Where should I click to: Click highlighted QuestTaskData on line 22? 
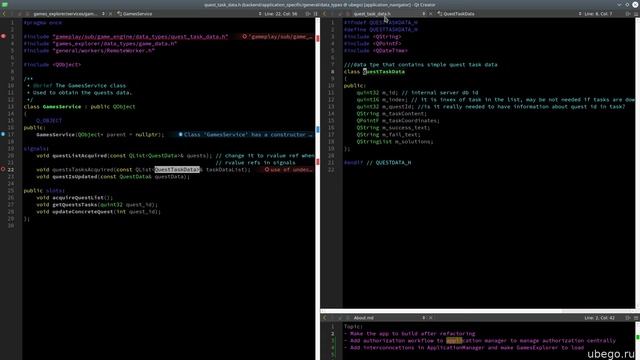point(177,169)
